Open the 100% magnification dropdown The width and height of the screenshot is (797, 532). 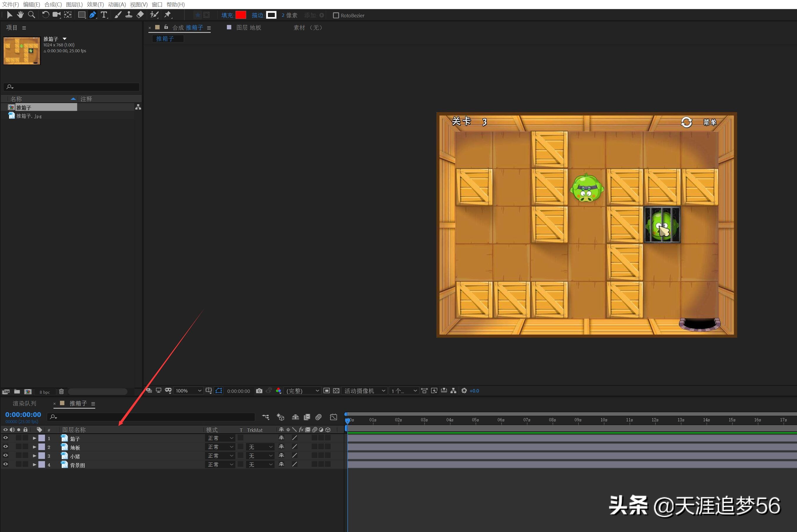(x=188, y=391)
